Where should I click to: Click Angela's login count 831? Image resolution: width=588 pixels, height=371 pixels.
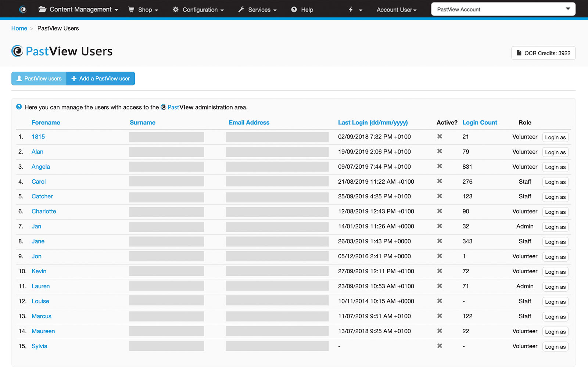click(x=467, y=167)
